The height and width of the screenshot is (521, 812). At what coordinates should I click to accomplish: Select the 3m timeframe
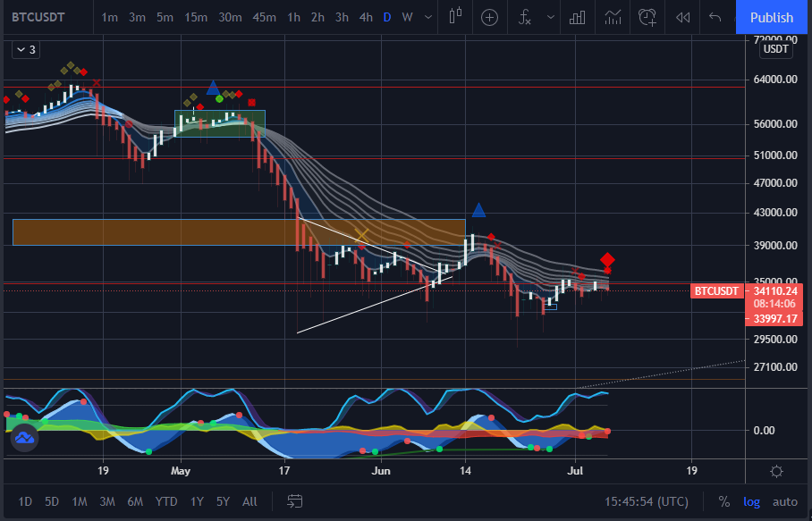(137, 17)
